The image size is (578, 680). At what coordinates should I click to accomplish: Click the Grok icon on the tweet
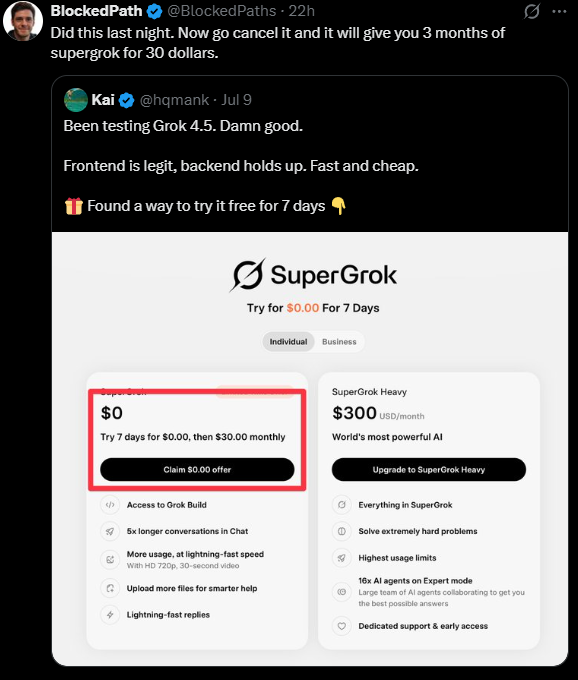pyautogui.click(x=532, y=11)
